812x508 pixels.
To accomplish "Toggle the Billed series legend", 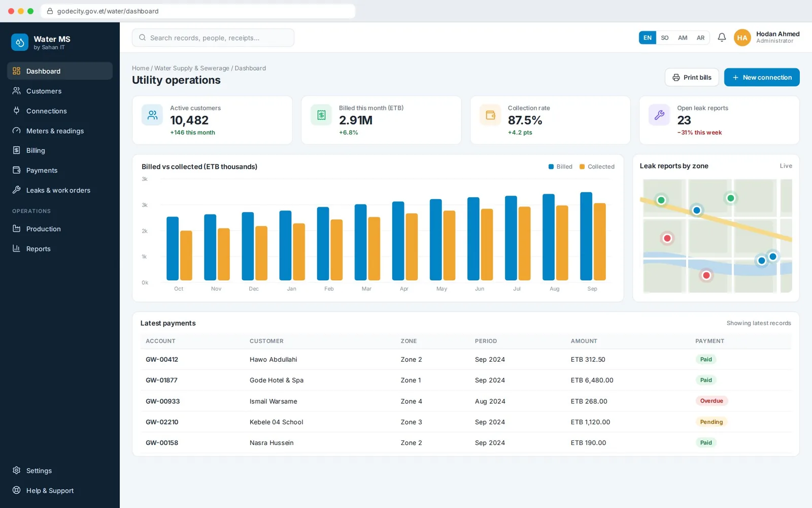I will (x=560, y=167).
